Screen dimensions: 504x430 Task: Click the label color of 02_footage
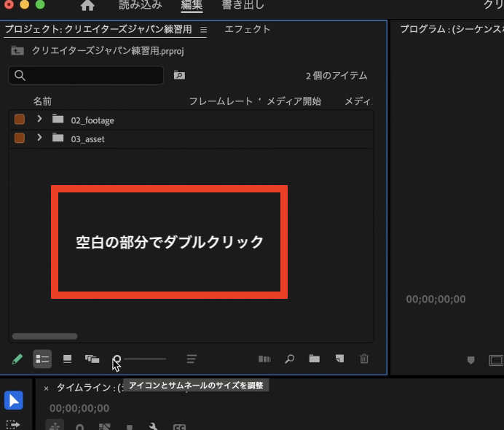[20, 120]
